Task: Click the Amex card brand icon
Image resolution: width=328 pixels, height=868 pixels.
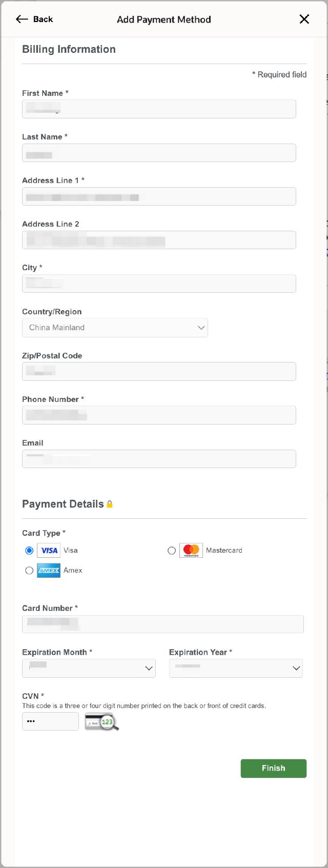Action: click(x=49, y=570)
